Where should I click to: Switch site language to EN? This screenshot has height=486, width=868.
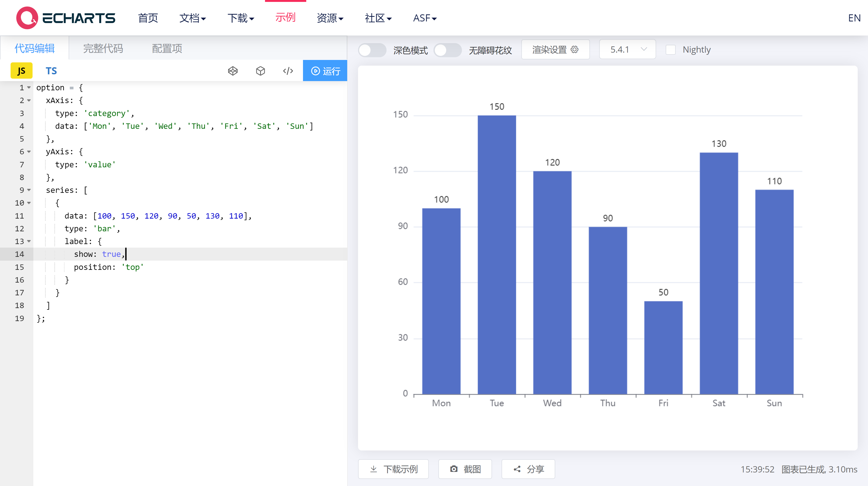[x=854, y=18]
